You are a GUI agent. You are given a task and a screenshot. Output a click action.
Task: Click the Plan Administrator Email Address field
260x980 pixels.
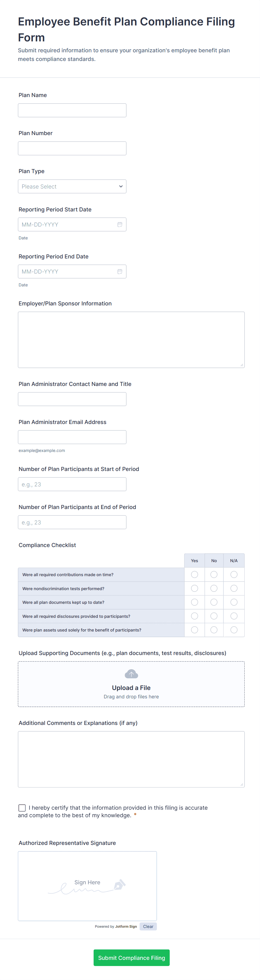click(72, 437)
